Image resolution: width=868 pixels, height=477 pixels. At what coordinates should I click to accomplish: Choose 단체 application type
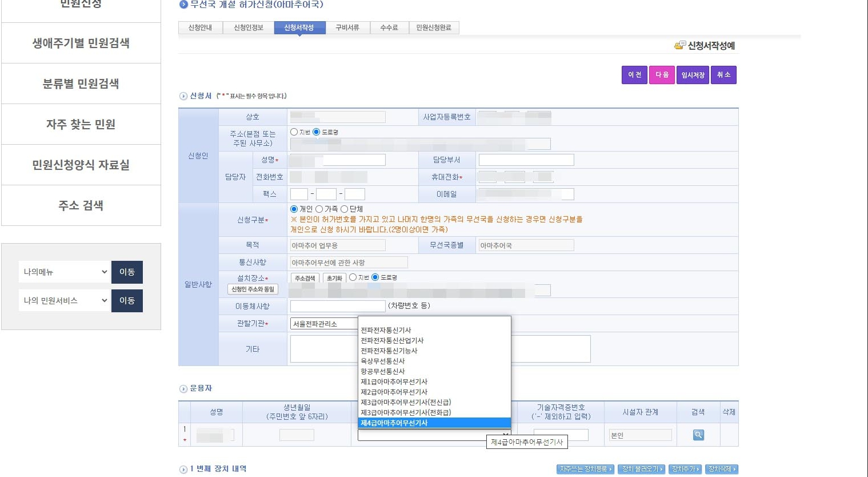(x=344, y=209)
